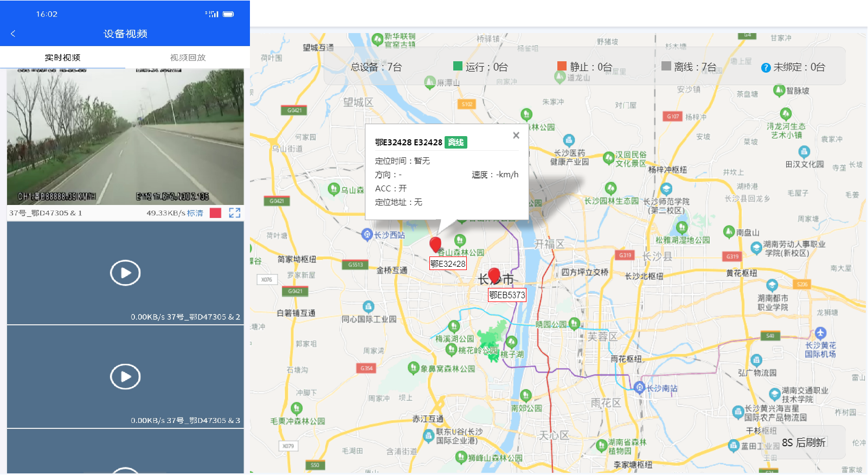Click the 长沙南站 station icon

coord(640,388)
